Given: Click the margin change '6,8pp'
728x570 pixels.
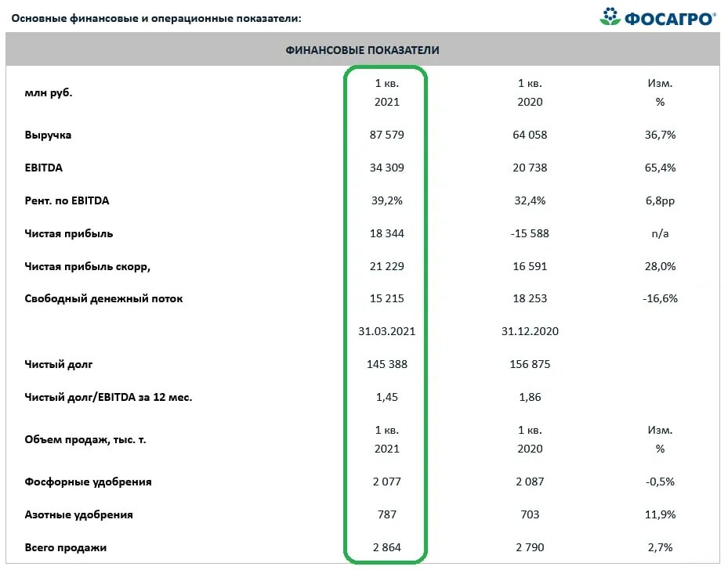Looking at the screenshot, I should click(660, 201).
